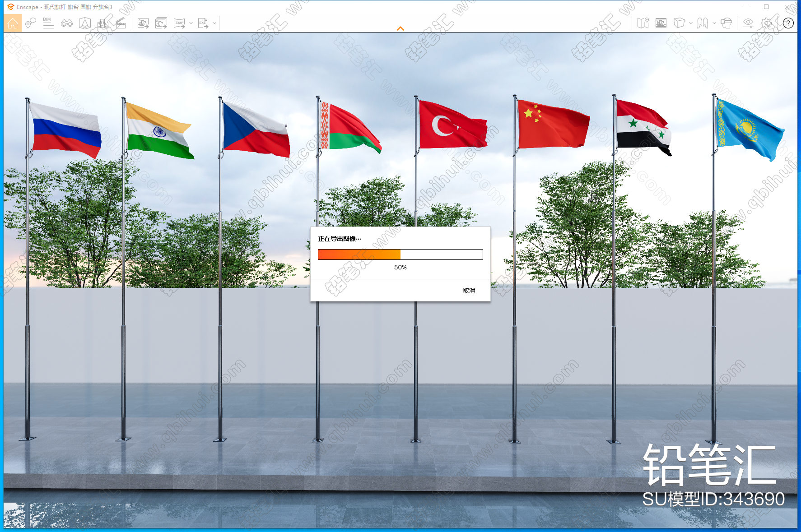Toggle the minimap with map pin icon
Viewport: 801px width, 532px height.
pos(643,23)
